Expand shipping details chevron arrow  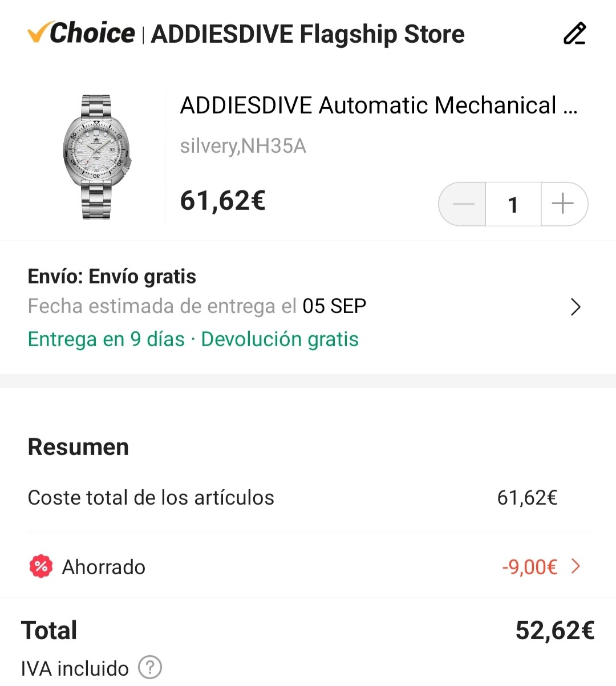tap(576, 307)
